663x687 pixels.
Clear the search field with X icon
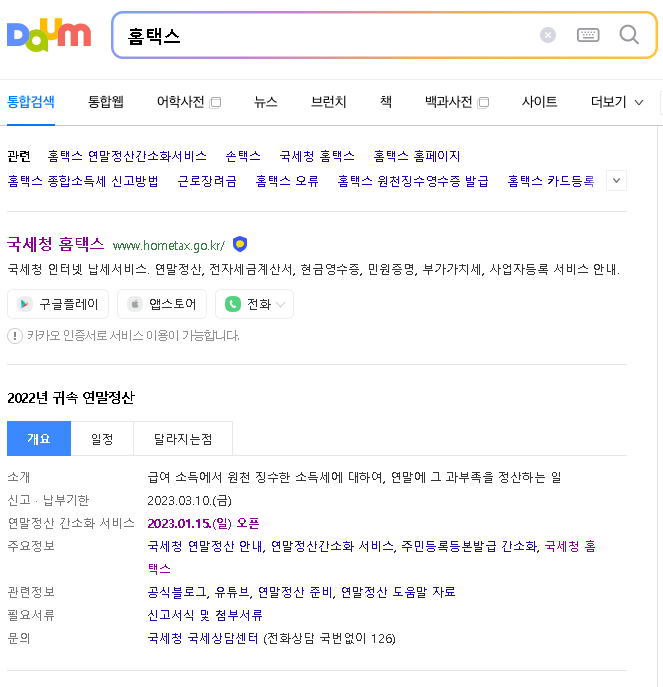(x=548, y=35)
